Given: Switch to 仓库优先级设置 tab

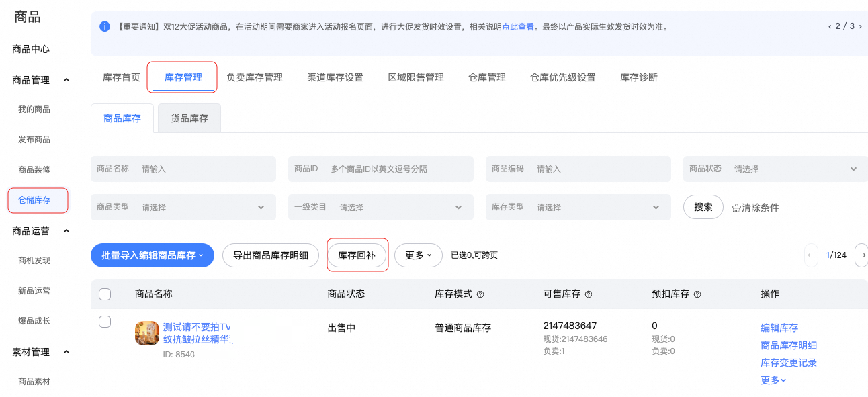Looking at the screenshot, I should [563, 77].
